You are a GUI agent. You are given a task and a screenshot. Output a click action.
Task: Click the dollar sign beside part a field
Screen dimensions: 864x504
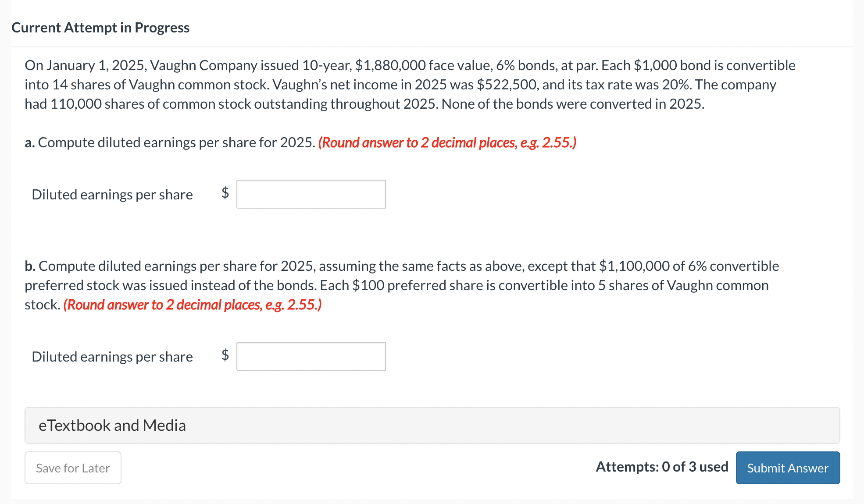(225, 192)
